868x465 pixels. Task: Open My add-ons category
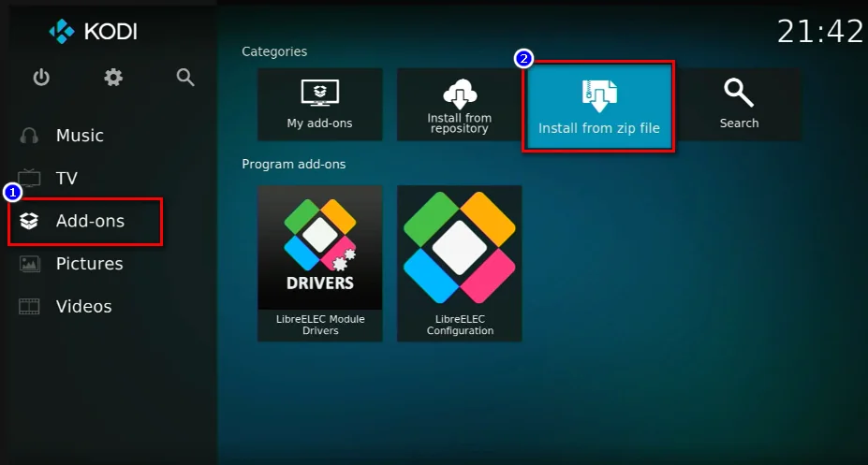click(x=320, y=105)
